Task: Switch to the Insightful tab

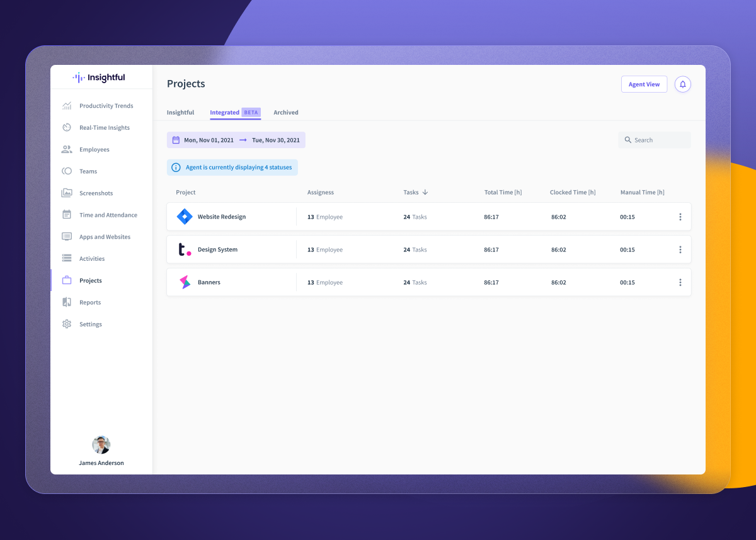Action: (x=180, y=113)
